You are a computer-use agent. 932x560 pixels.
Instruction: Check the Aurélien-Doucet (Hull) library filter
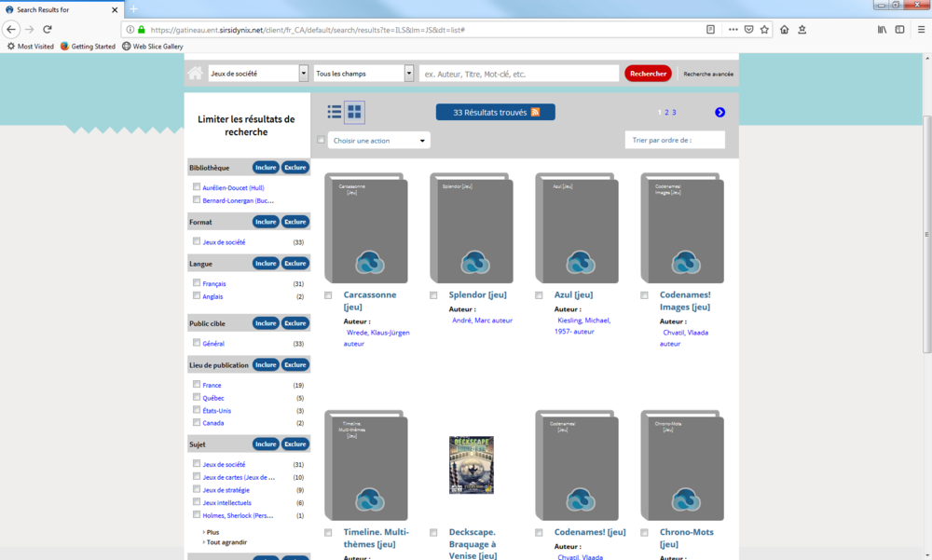(x=196, y=186)
